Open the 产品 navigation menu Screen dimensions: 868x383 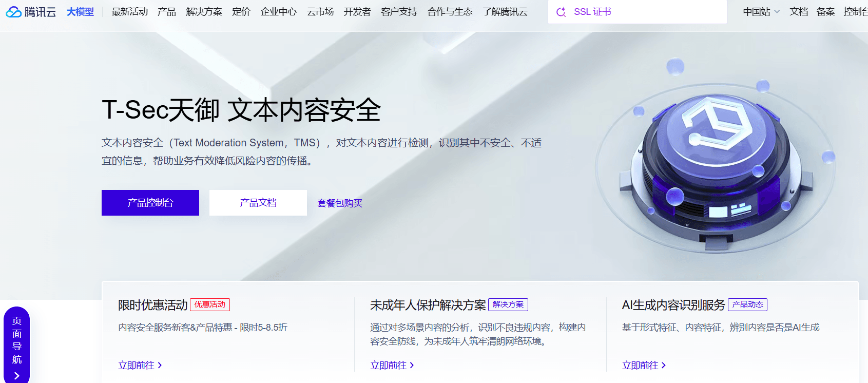(x=167, y=12)
